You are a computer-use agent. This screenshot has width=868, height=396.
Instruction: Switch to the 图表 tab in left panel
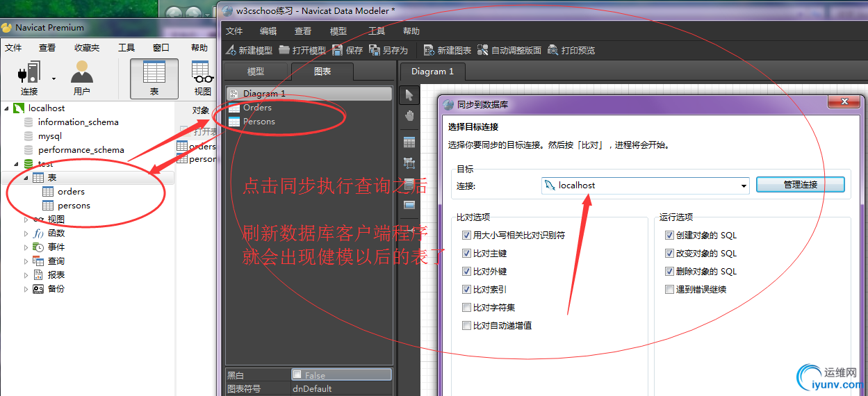pos(322,72)
